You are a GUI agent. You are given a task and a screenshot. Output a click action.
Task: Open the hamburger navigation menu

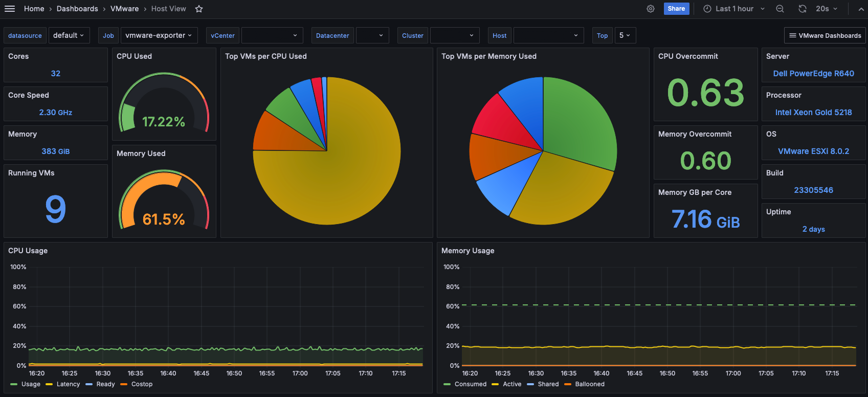pos(10,9)
